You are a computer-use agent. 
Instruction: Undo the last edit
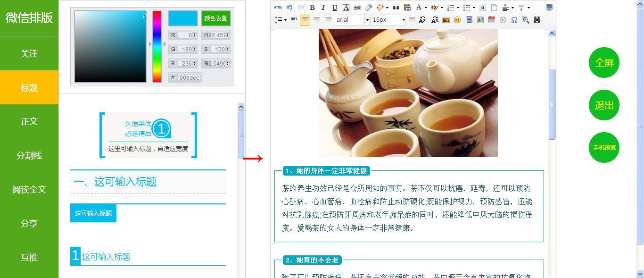click(289, 7)
